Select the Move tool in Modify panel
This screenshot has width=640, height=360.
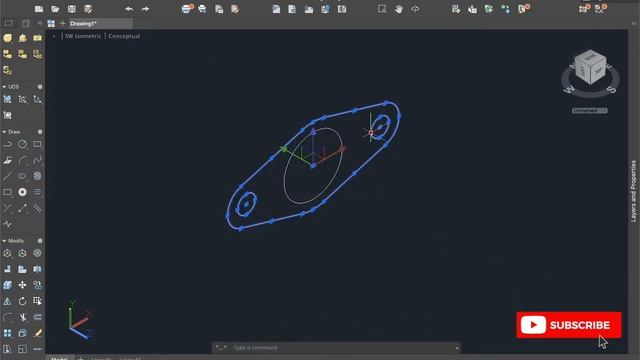click(22, 285)
